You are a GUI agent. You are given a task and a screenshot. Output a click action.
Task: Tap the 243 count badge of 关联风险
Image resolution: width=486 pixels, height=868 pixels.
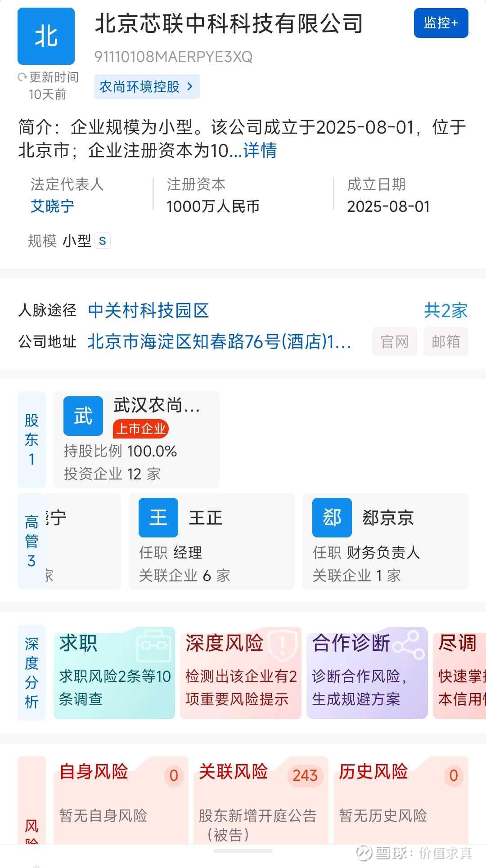(305, 775)
